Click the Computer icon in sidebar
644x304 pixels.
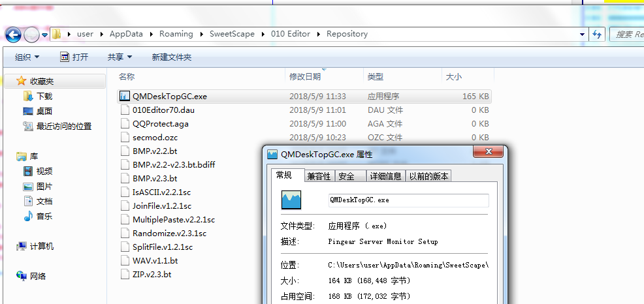[22, 247]
